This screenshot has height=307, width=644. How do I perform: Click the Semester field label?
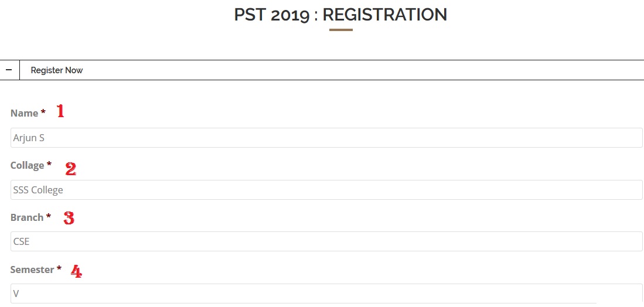click(x=32, y=270)
